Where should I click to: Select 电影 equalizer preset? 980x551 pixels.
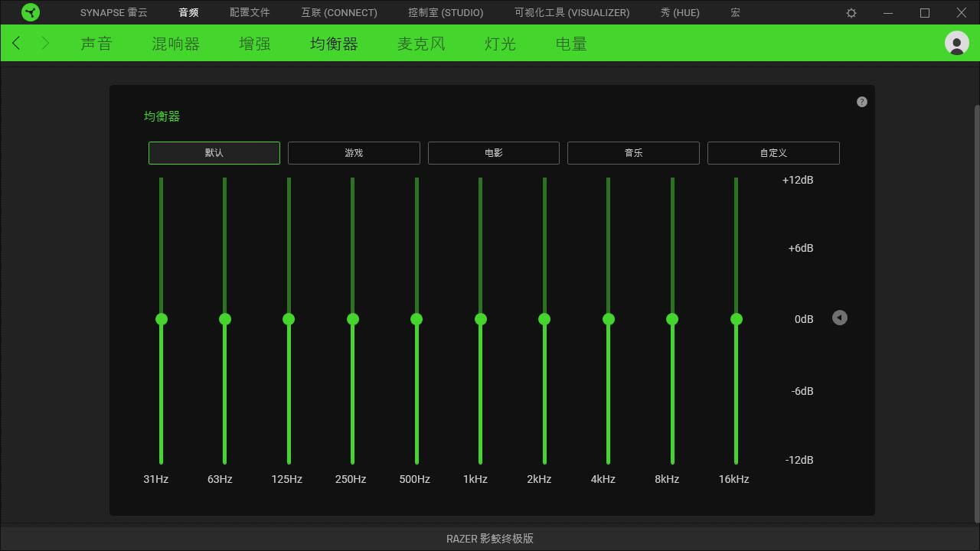[494, 152]
